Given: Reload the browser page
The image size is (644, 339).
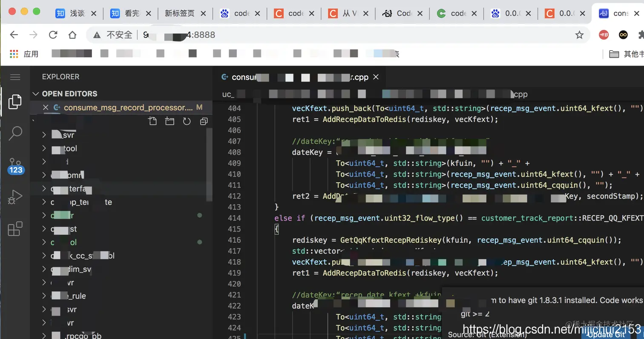Looking at the screenshot, I should [53, 35].
